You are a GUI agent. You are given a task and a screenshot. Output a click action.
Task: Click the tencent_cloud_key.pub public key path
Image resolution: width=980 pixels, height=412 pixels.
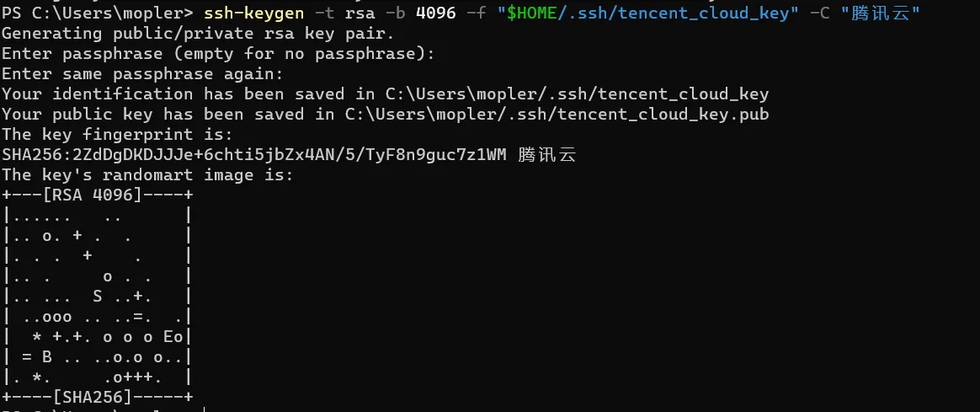pos(557,115)
